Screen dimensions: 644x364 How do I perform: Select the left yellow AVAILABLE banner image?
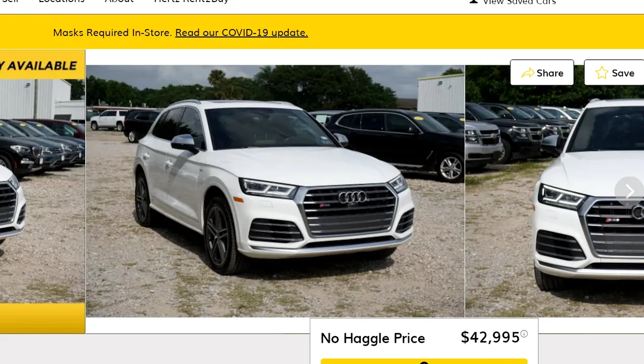click(42, 191)
